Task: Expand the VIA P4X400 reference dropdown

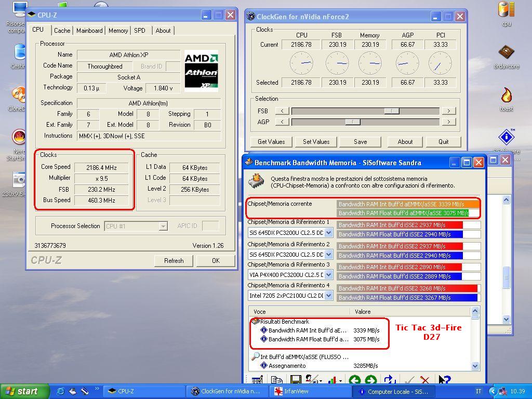Action: (x=328, y=275)
